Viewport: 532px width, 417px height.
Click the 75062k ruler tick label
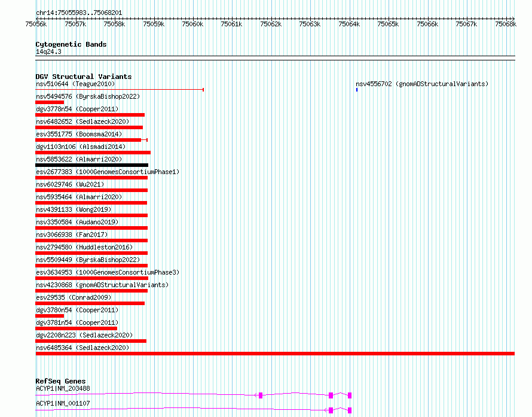[271, 24]
